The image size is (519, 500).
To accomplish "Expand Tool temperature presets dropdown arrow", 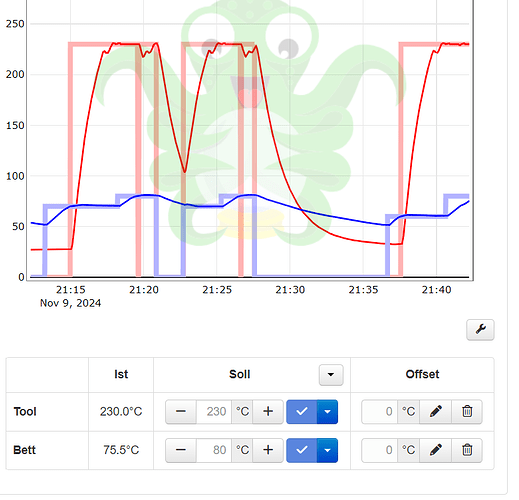I will point(327,411).
